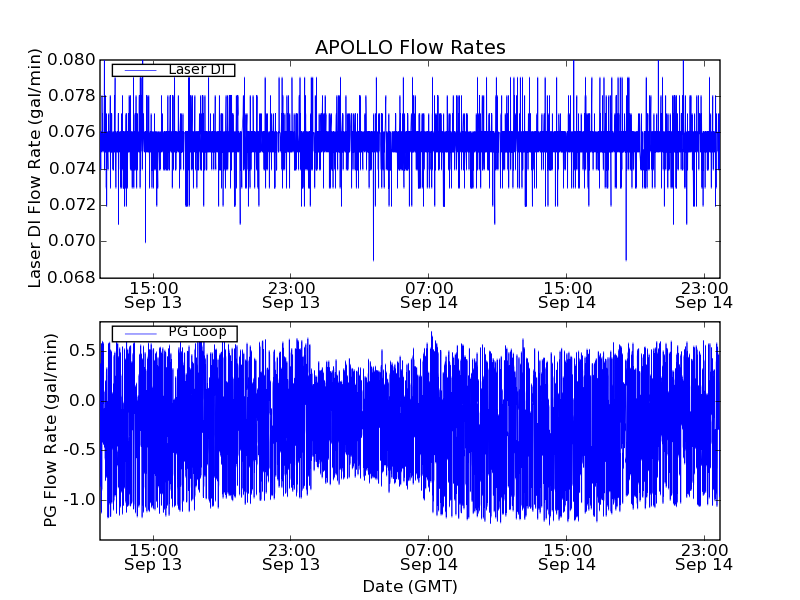
Task: Click the Laser DI Flow Rate y-axis label
Action: [x=35, y=168]
